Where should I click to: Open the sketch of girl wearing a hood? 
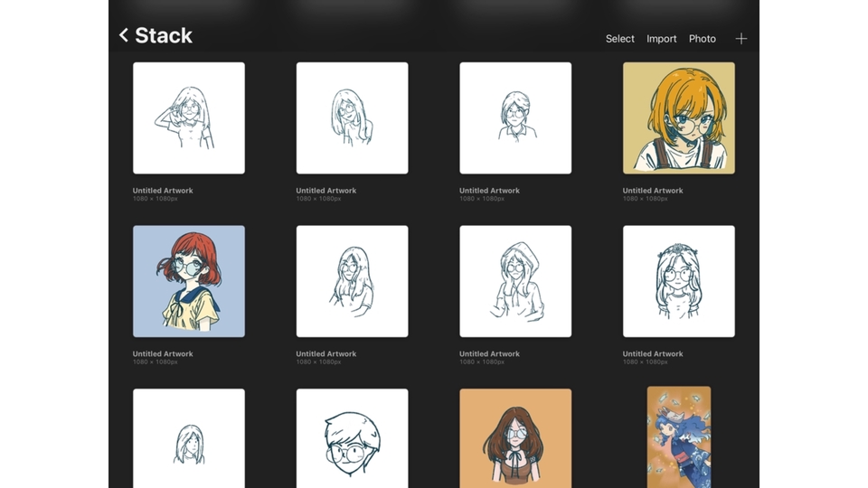[x=515, y=281]
